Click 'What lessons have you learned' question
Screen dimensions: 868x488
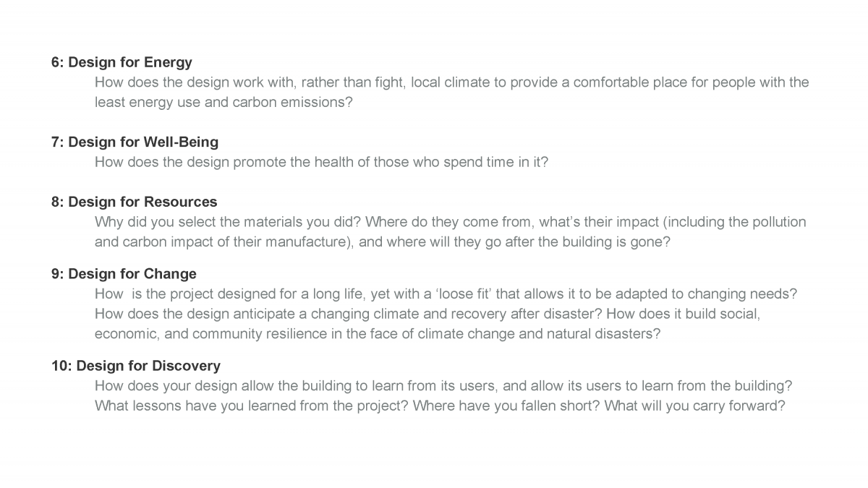click(x=252, y=406)
